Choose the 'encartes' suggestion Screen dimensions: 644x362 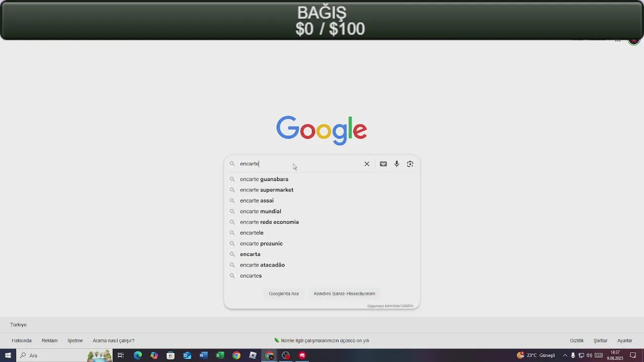coord(322,276)
